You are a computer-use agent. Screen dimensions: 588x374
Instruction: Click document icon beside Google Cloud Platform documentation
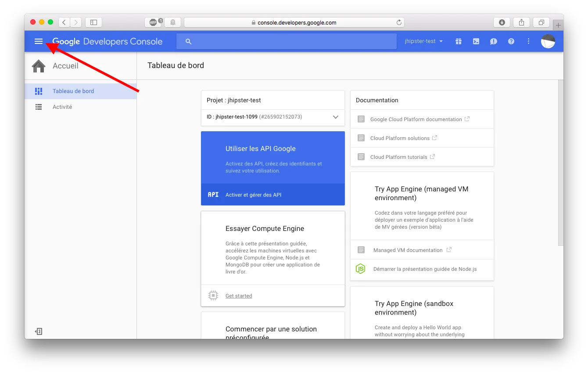(x=361, y=119)
